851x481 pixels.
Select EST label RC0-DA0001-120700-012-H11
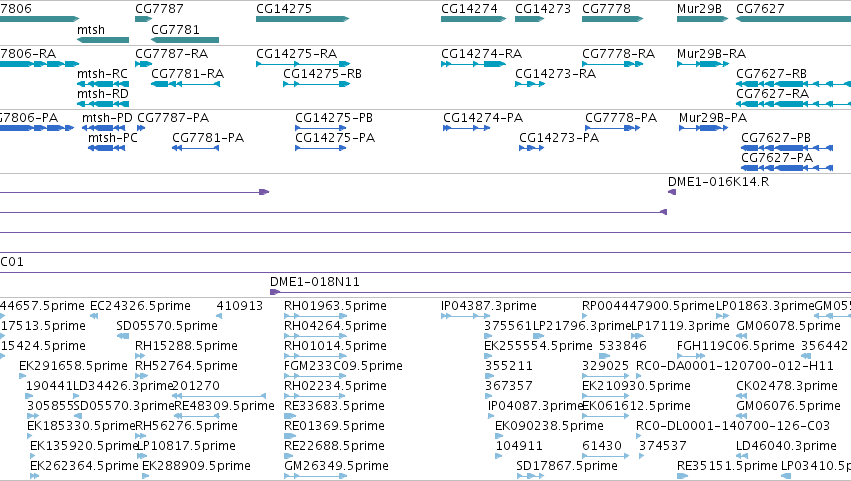[x=735, y=366]
